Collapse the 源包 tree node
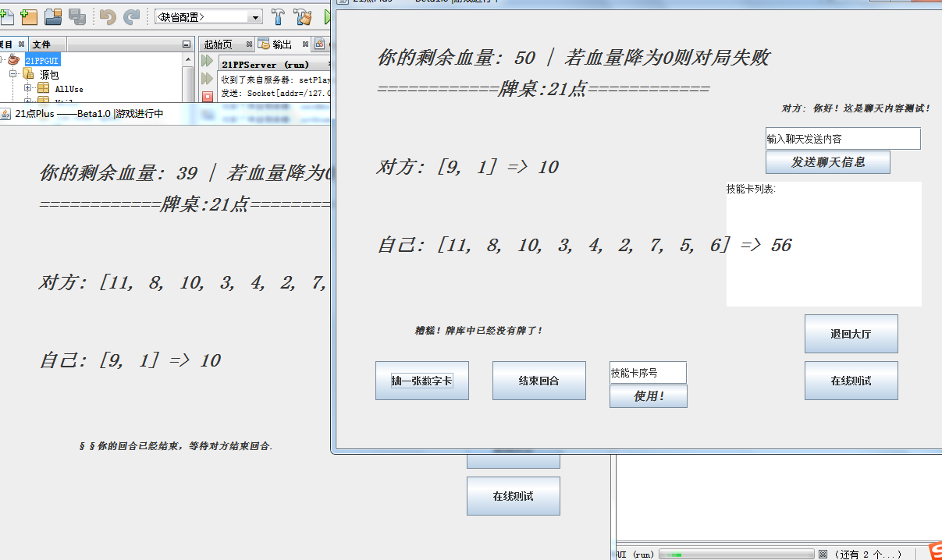The image size is (942, 560). 13,75
